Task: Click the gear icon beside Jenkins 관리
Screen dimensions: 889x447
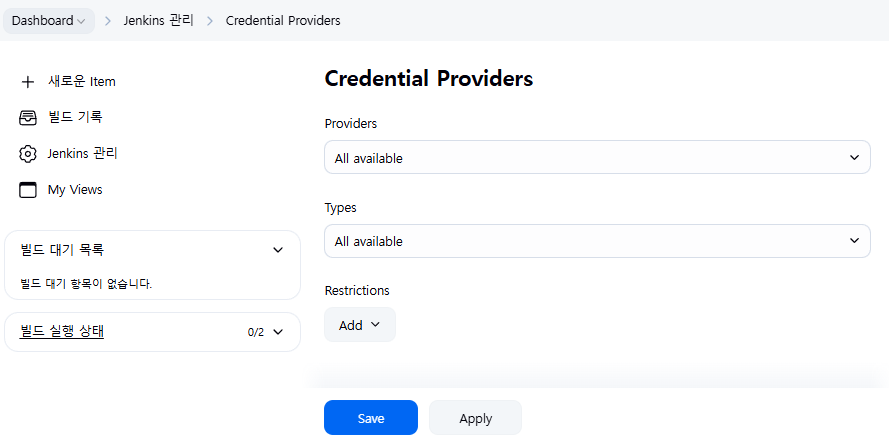Action: 27,154
